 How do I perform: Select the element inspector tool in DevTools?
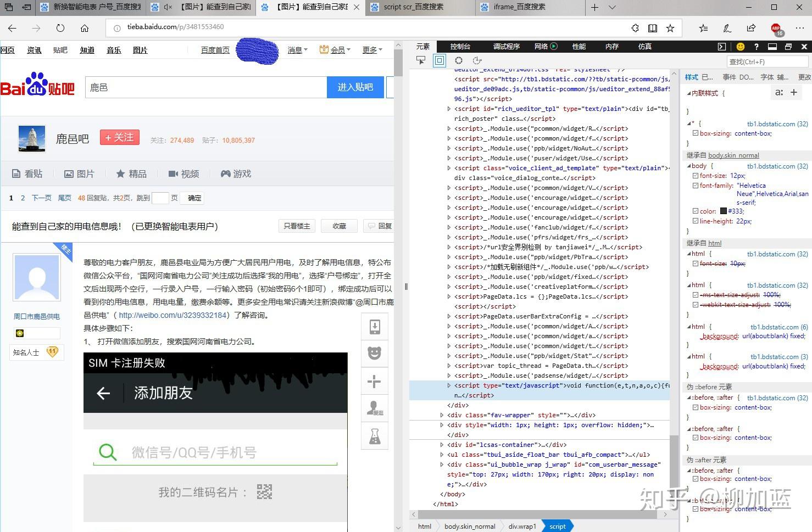coord(420,60)
